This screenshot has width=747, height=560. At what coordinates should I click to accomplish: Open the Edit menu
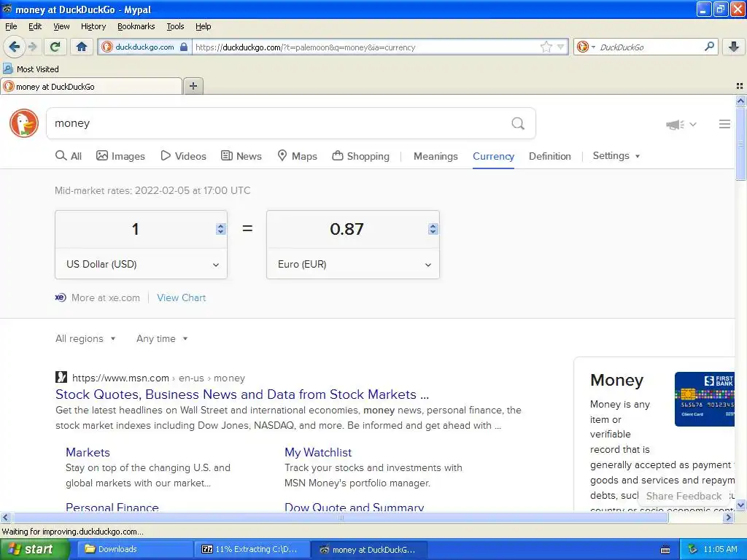(x=35, y=26)
